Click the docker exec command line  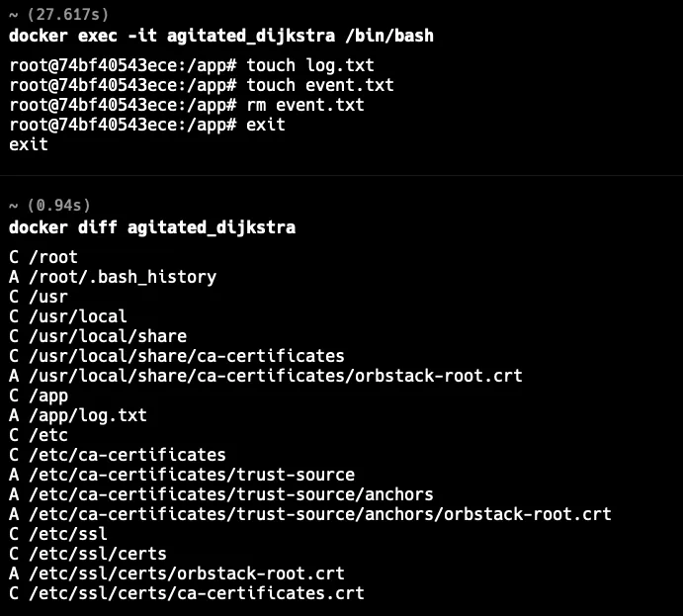(x=221, y=36)
